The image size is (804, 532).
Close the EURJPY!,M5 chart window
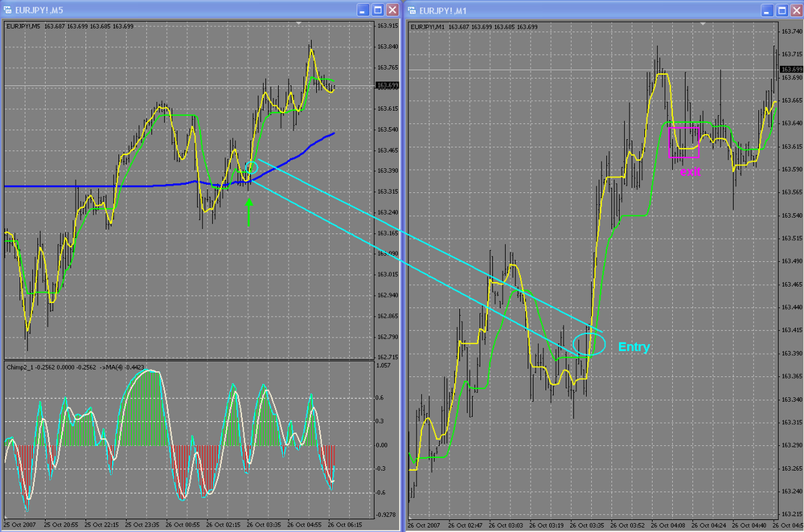(x=392, y=10)
